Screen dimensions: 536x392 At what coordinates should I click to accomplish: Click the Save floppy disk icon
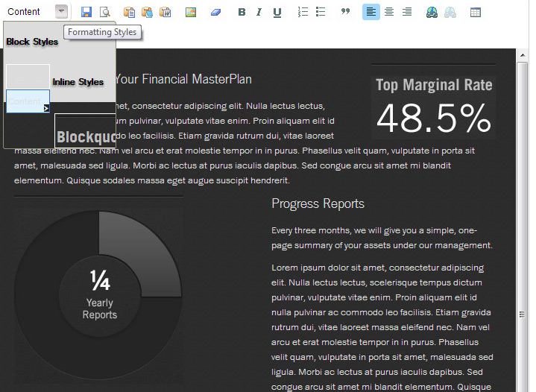[x=86, y=12]
